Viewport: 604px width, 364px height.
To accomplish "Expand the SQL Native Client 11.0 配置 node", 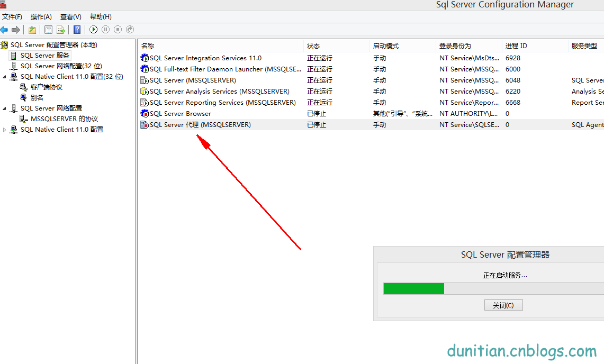I will click(5, 130).
